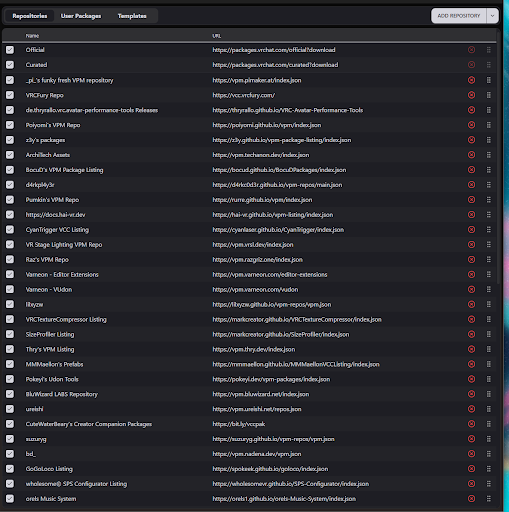
Task: Delete Raz's VPM Repo
Action: (x=471, y=259)
